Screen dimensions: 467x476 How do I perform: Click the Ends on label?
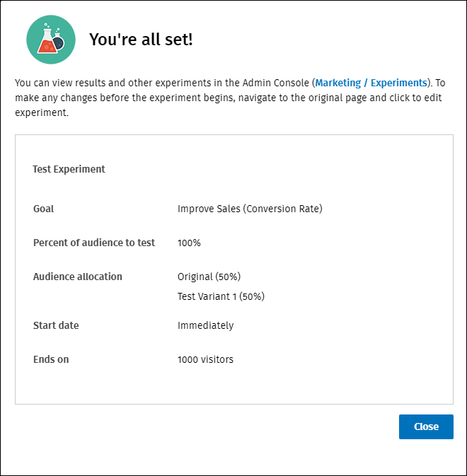coord(51,359)
